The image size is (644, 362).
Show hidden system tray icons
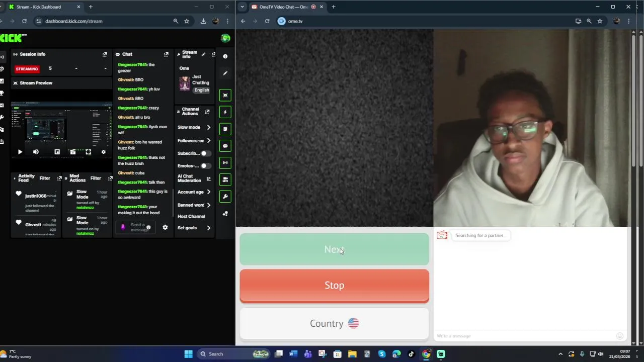coord(560,354)
